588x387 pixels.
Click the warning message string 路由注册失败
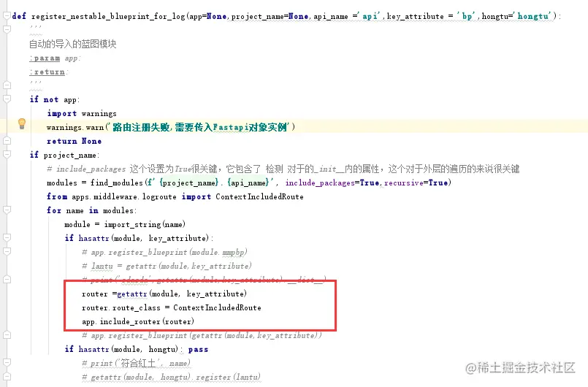click(199, 127)
